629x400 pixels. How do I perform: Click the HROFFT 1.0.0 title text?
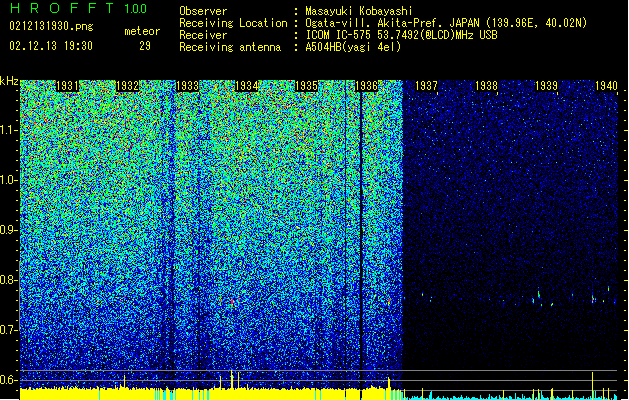[x=79, y=8]
